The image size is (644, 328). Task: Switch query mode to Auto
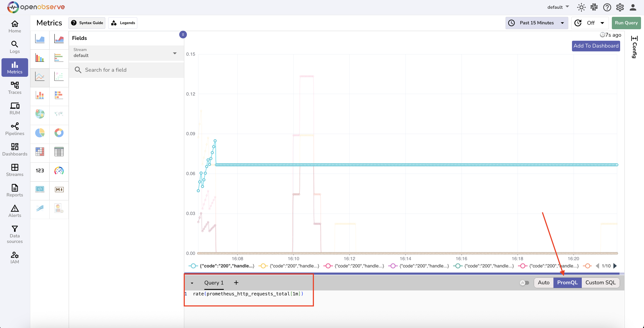[543, 283]
